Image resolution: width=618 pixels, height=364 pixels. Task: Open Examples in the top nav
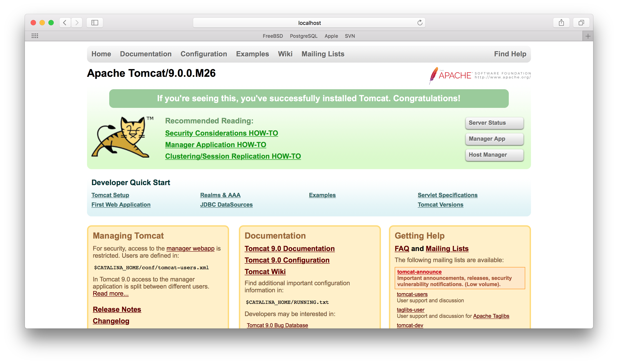[x=252, y=54]
